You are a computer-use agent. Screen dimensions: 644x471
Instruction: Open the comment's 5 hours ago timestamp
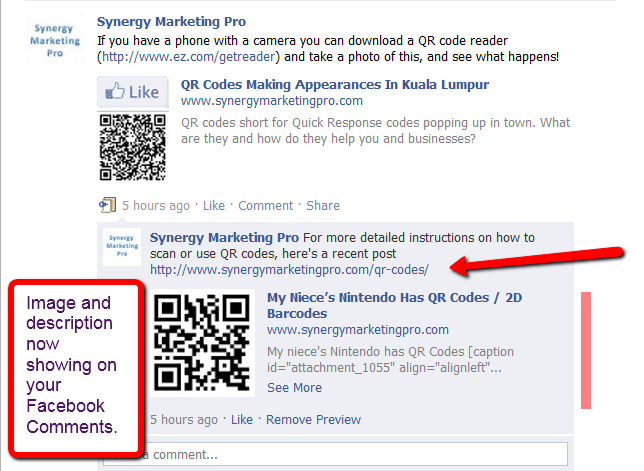click(x=184, y=420)
